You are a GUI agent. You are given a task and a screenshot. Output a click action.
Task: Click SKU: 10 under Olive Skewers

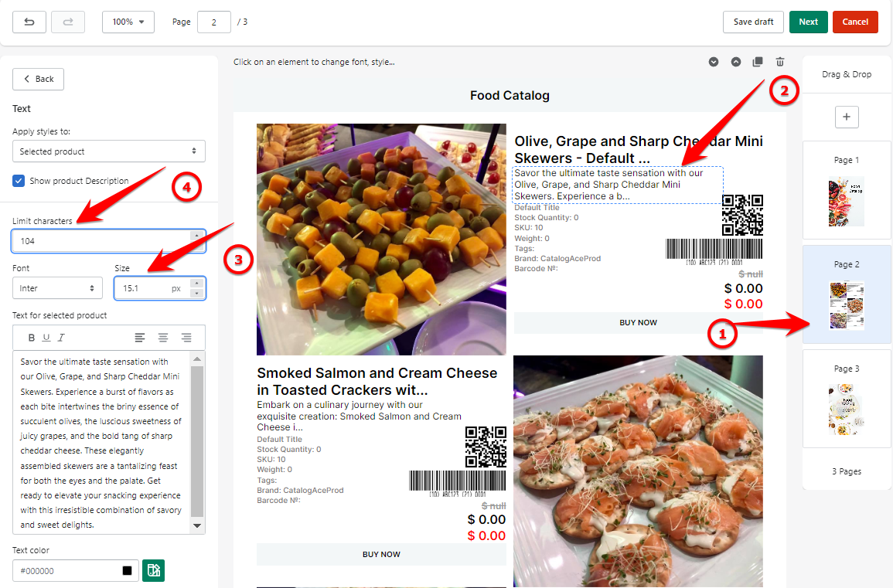tap(529, 228)
